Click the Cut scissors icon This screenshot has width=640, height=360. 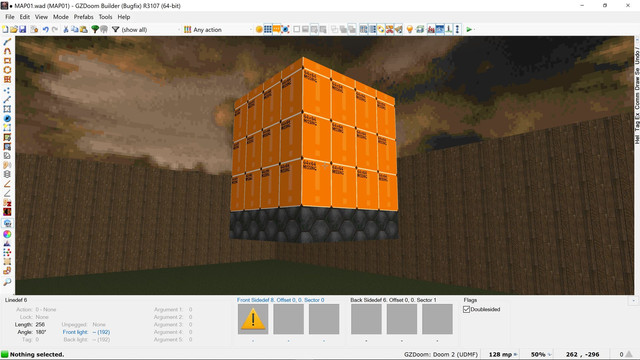(x=66, y=29)
